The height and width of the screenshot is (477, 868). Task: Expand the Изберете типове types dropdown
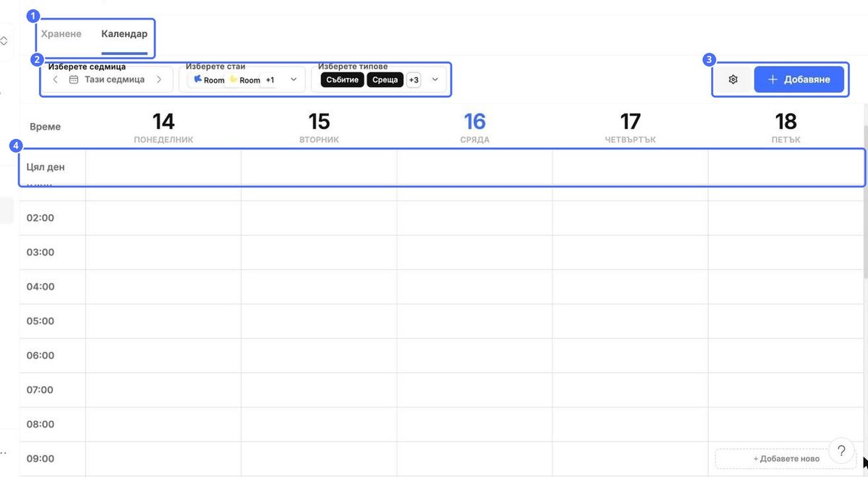[435, 80]
